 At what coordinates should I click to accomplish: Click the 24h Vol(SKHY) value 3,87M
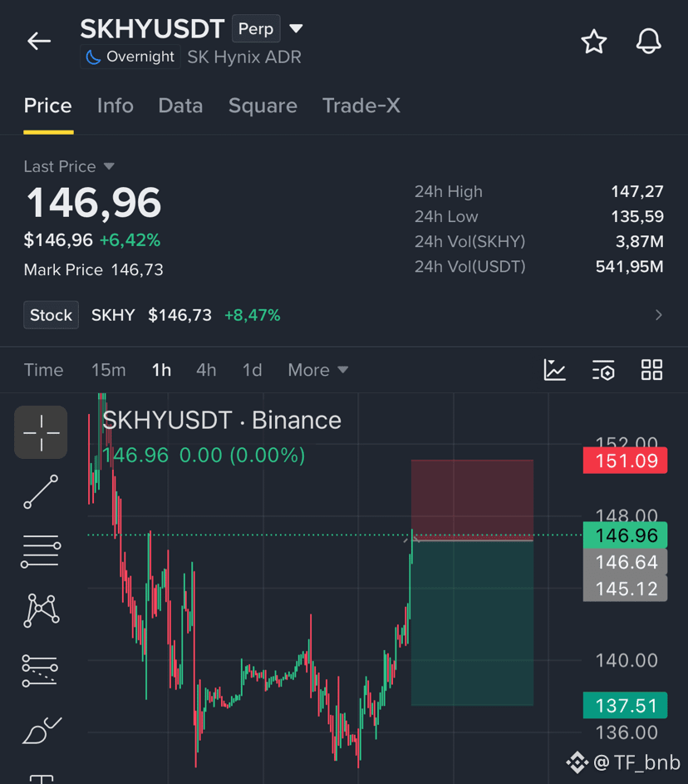640,241
